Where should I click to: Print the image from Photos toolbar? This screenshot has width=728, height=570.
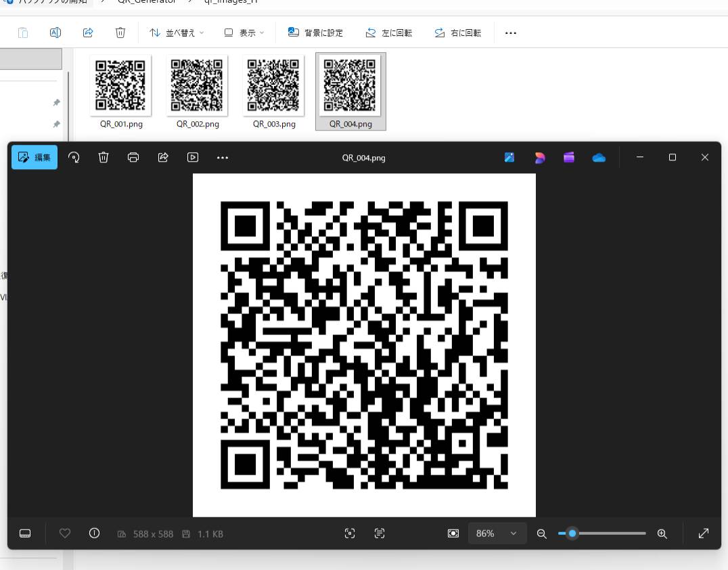(x=133, y=158)
